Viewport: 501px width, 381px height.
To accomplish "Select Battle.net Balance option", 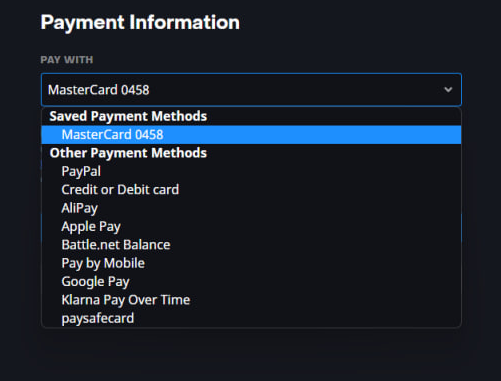I will (251, 245).
